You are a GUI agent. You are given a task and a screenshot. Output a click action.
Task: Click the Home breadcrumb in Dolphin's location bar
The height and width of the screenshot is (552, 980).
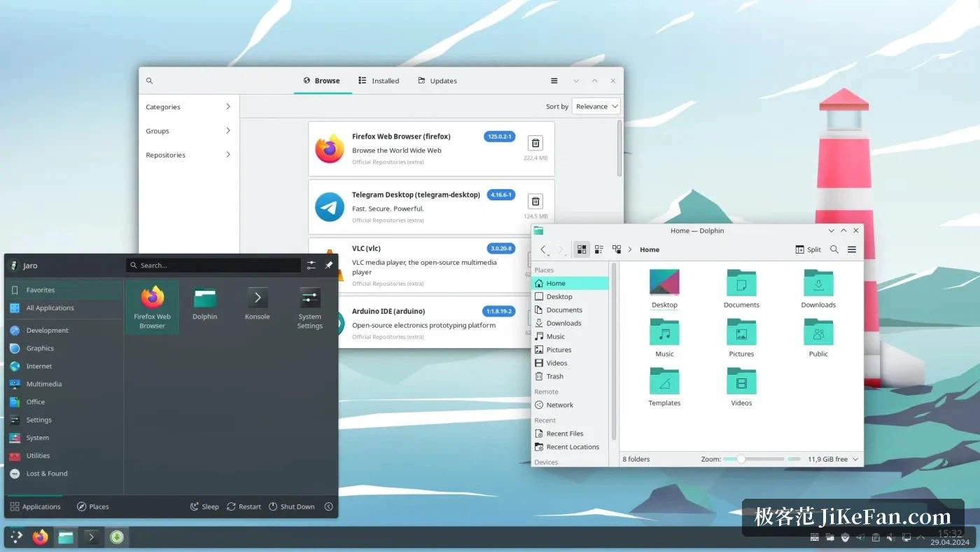pyautogui.click(x=650, y=249)
